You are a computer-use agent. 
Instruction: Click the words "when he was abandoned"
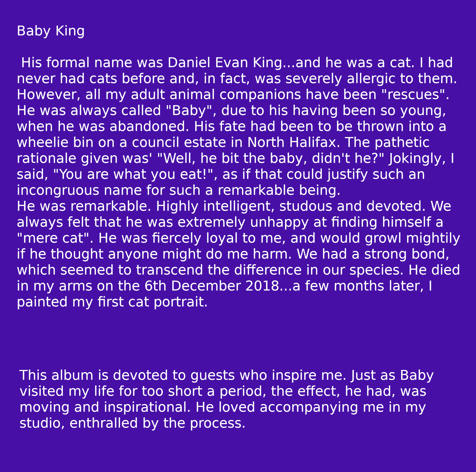(x=101, y=127)
